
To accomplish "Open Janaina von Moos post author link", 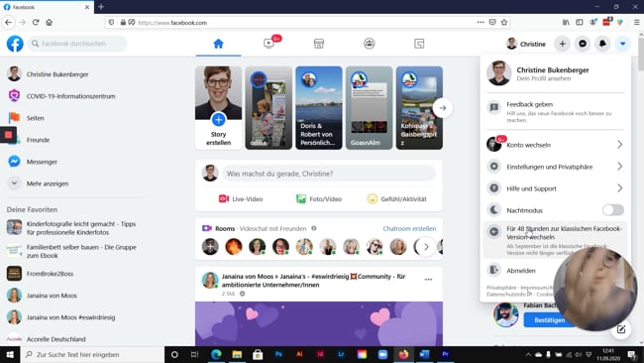I will point(245,277).
